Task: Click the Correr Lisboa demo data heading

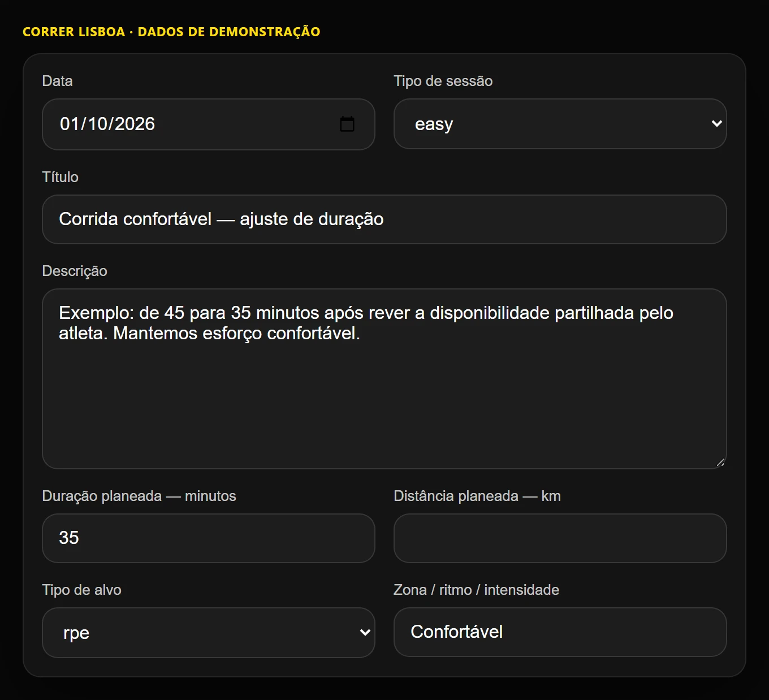Action: coord(171,32)
